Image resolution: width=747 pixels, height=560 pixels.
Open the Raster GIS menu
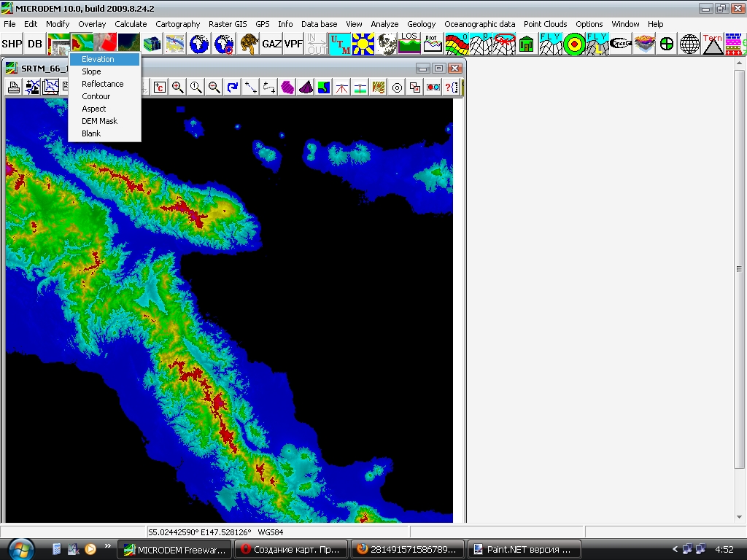pos(228,24)
